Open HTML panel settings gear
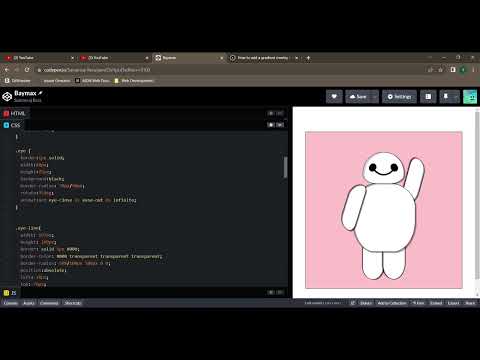The image size is (480, 360). (x=271, y=113)
